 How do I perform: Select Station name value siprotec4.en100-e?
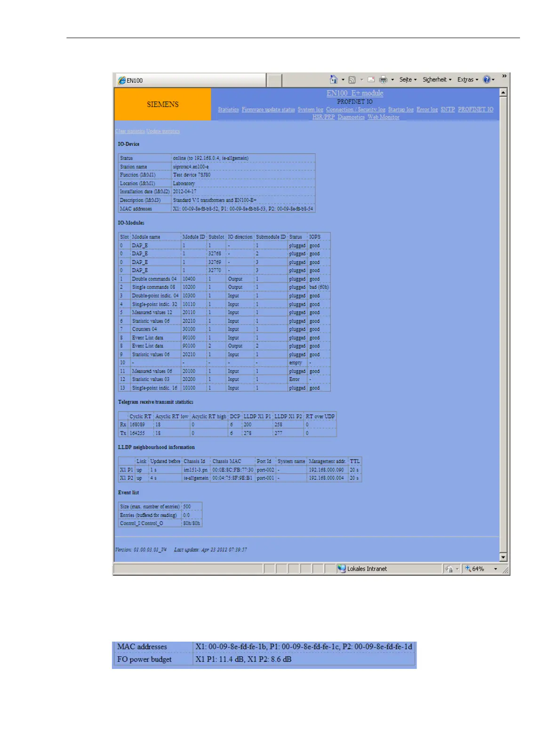click(191, 167)
